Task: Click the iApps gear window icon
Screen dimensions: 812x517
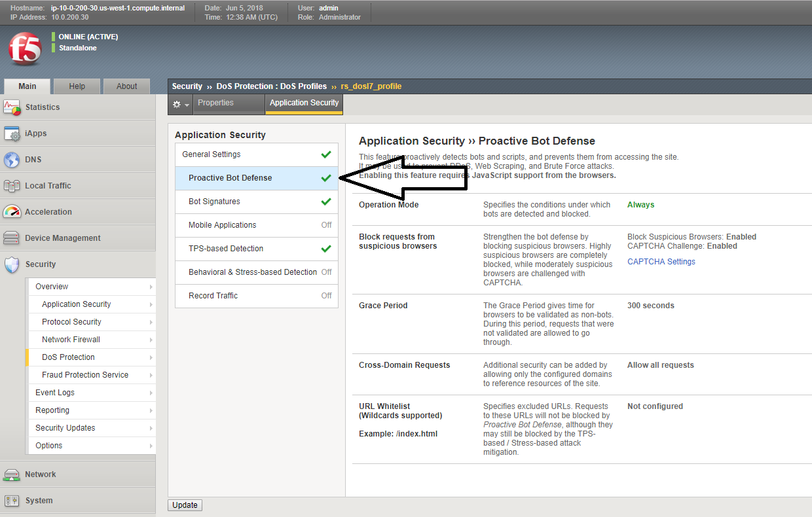Action: click(12, 134)
